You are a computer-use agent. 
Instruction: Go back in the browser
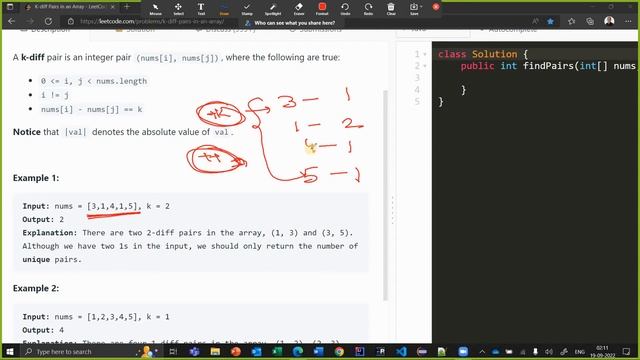pyautogui.click(x=11, y=21)
